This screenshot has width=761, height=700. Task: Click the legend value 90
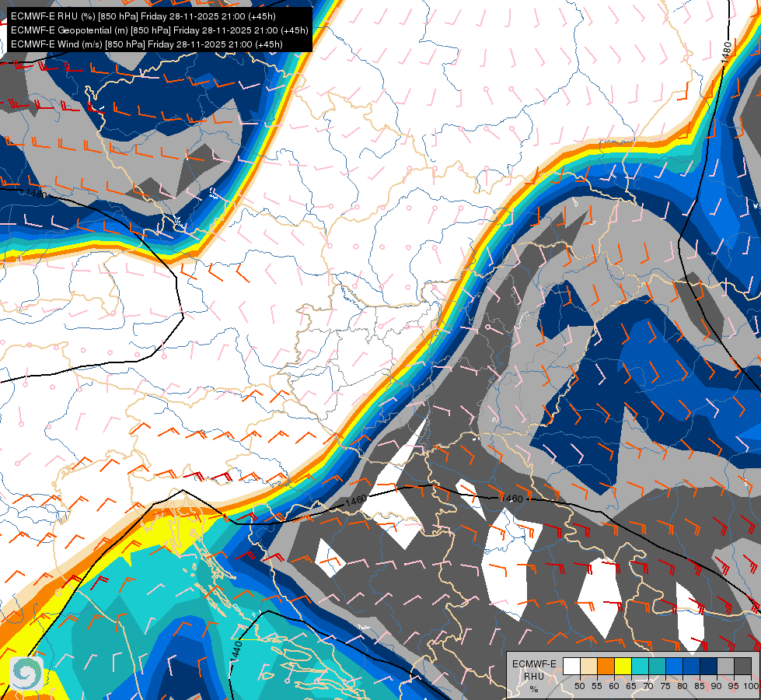tap(717, 687)
